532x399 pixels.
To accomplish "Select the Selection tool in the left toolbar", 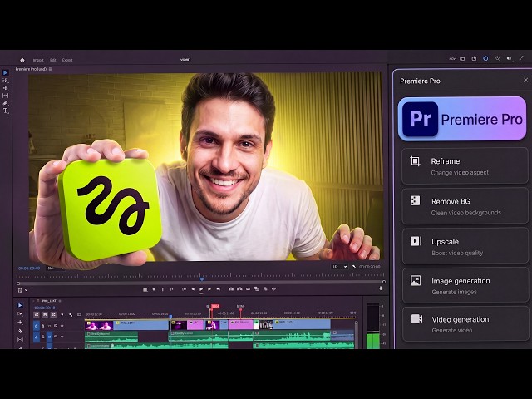I will click(5, 72).
